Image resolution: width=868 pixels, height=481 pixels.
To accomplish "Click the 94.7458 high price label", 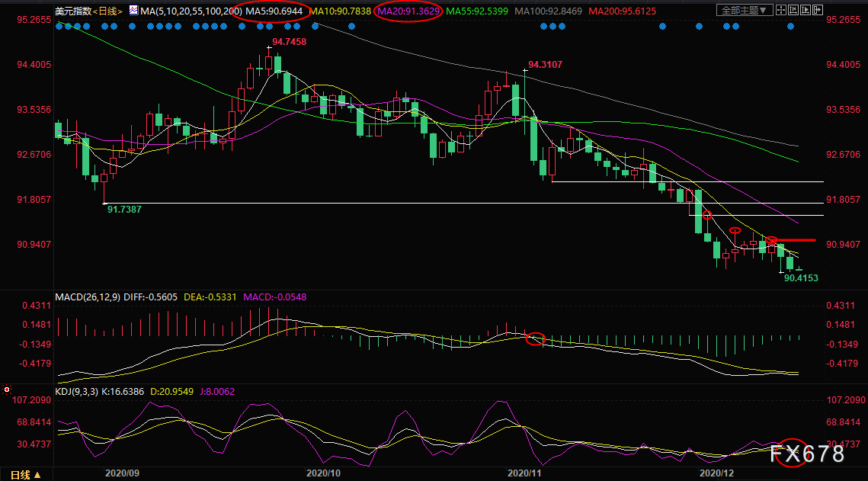I will (x=288, y=42).
